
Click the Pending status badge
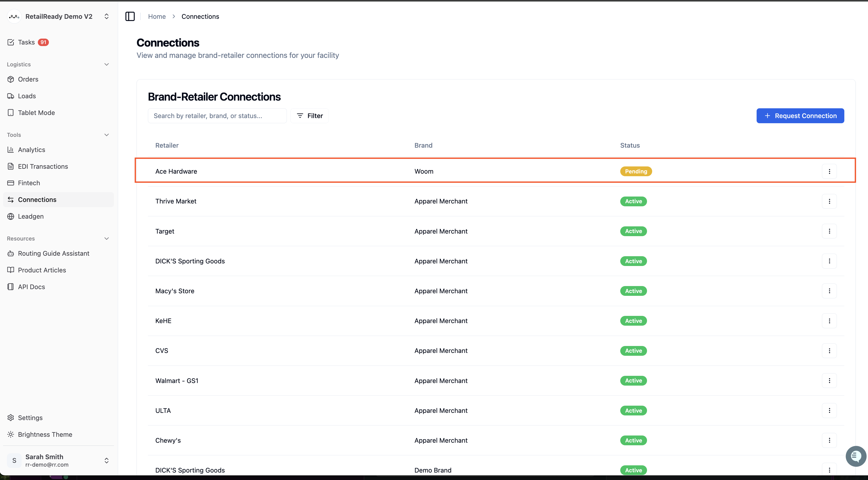(636, 172)
